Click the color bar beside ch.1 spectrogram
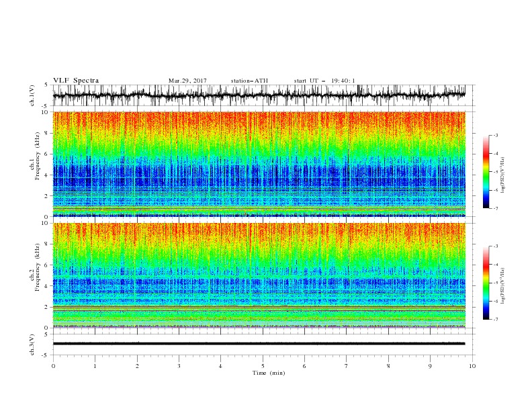 coord(486,172)
